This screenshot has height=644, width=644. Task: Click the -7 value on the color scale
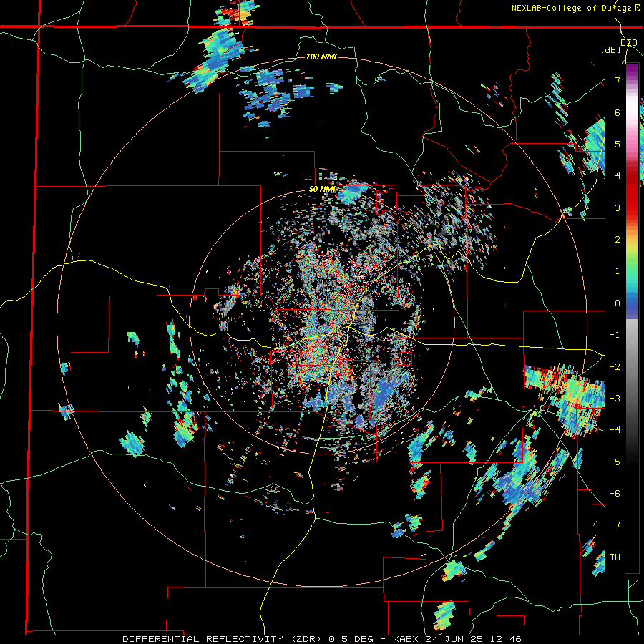pos(615,525)
